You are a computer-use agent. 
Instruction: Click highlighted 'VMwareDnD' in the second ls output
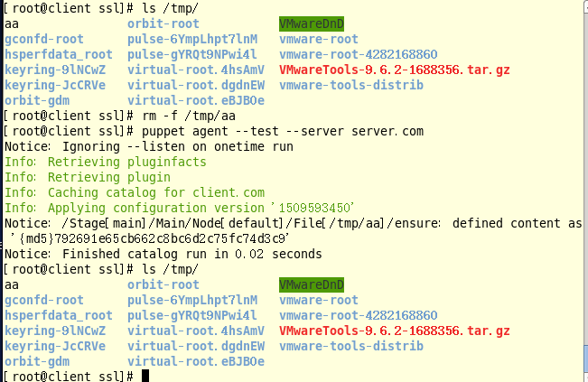312,284
